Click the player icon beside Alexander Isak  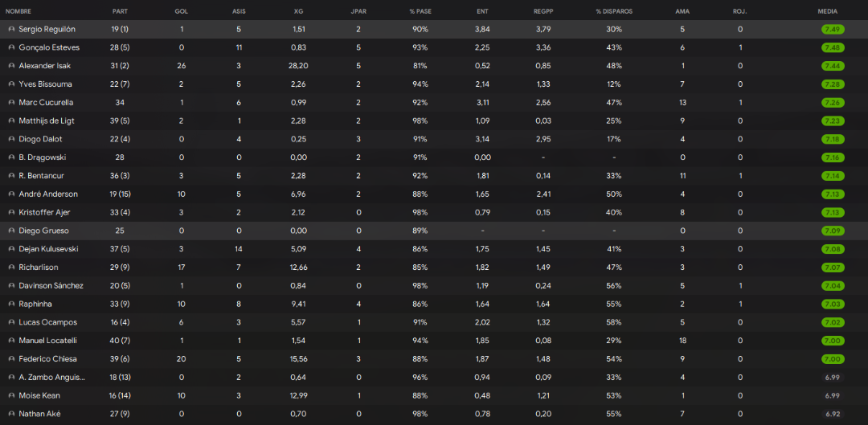[11, 66]
